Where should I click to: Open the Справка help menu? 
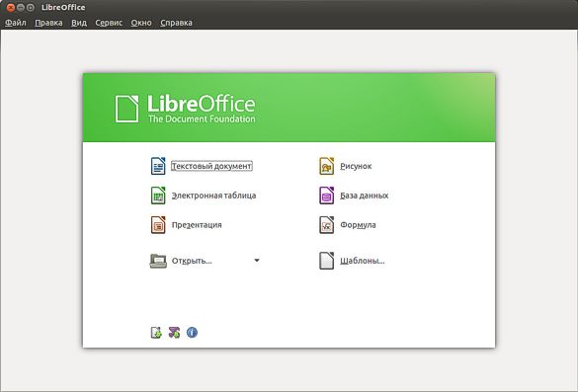click(176, 23)
